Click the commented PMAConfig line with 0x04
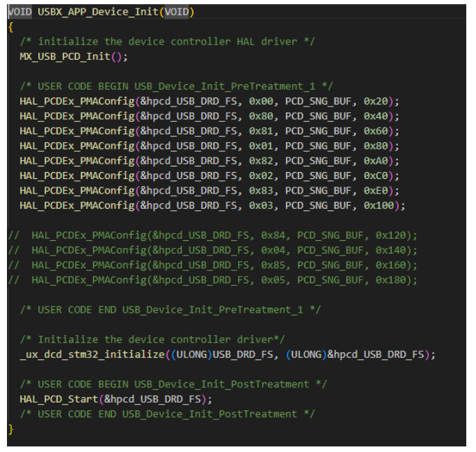Viewport: 476px width, 452px height. [213, 250]
